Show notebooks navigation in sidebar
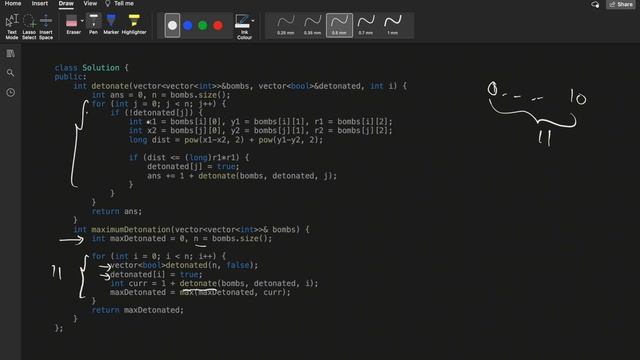Image resolution: width=640 pixels, height=360 pixels. pos(11,53)
